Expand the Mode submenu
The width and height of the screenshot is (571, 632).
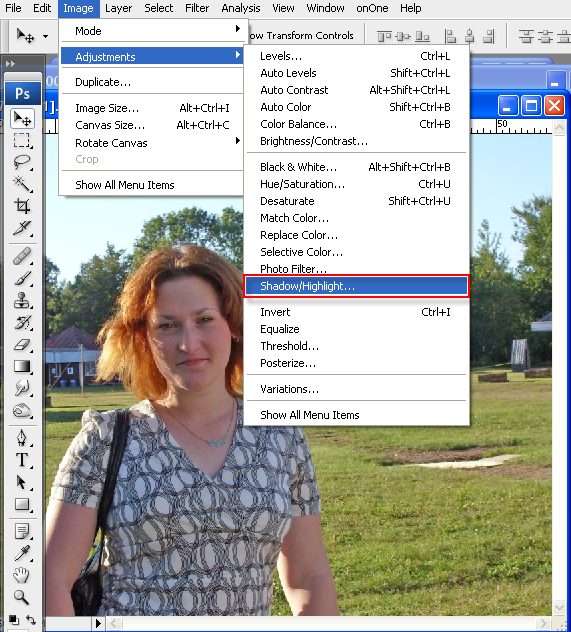click(152, 31)
